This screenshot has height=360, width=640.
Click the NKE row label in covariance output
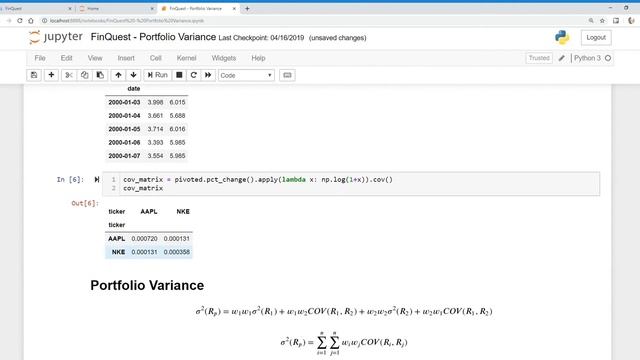coord(118,252)
